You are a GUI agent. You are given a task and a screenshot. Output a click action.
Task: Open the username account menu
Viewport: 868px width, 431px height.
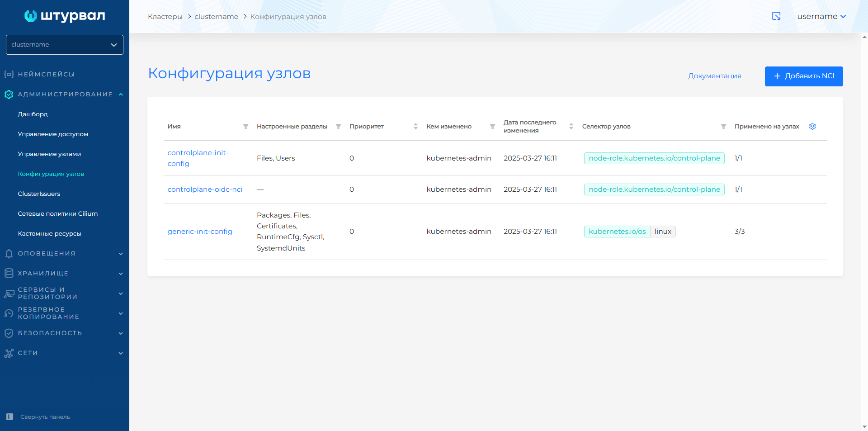821,16
